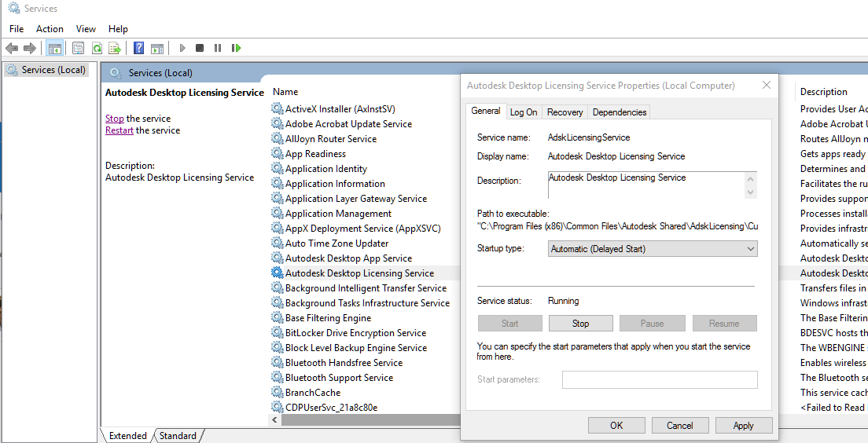Open the Properties toolbar icon

click(78, 48)
